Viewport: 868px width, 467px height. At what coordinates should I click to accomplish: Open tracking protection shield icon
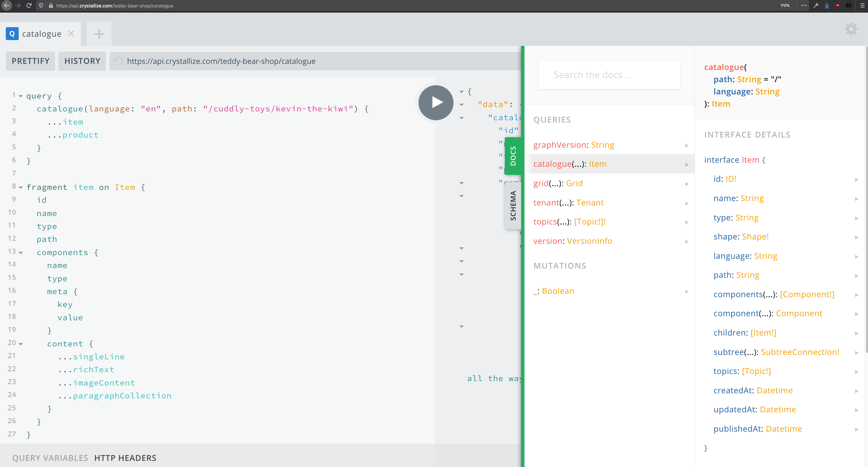tap(41, 5)
